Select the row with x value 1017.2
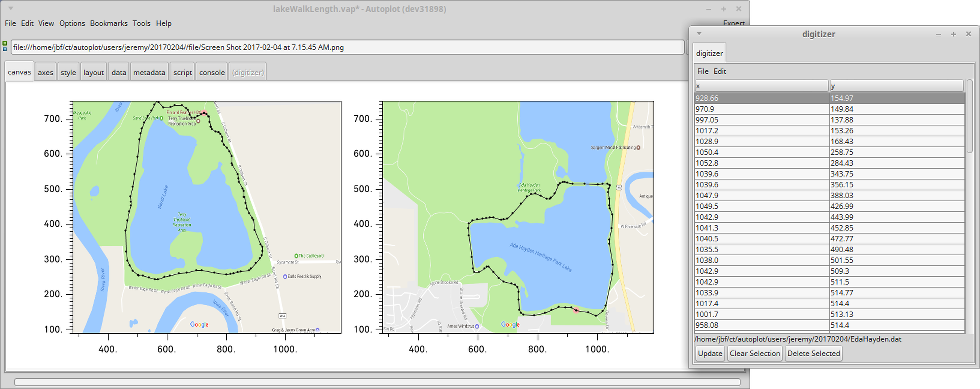Screen dimensions: 980x389 click(x=829, y=131)
